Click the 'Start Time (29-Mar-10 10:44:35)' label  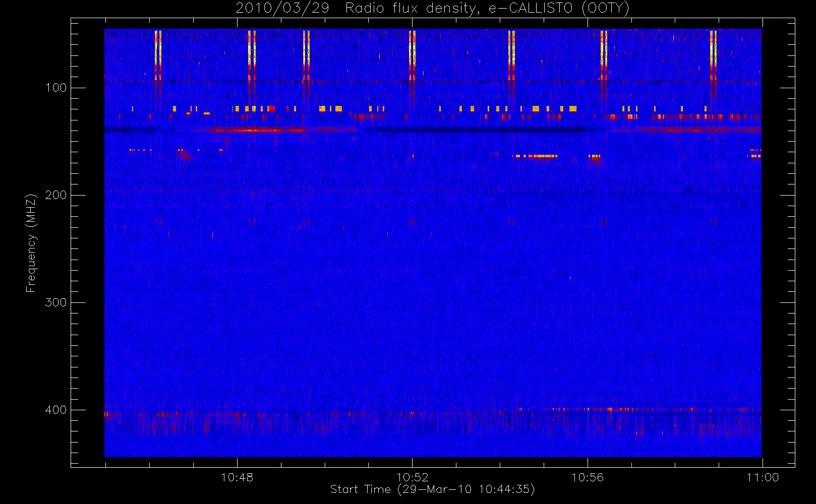pos(432,489)
